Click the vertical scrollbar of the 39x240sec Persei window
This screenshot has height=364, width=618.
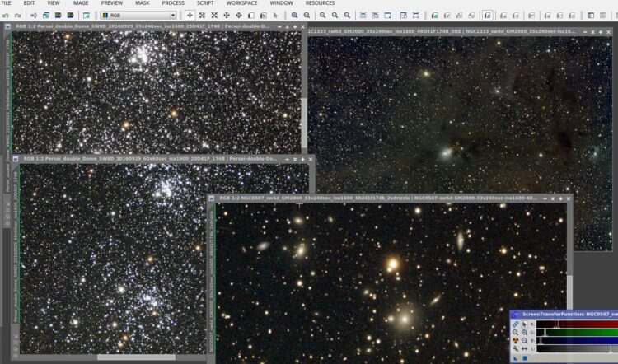[x=304, y=123]
